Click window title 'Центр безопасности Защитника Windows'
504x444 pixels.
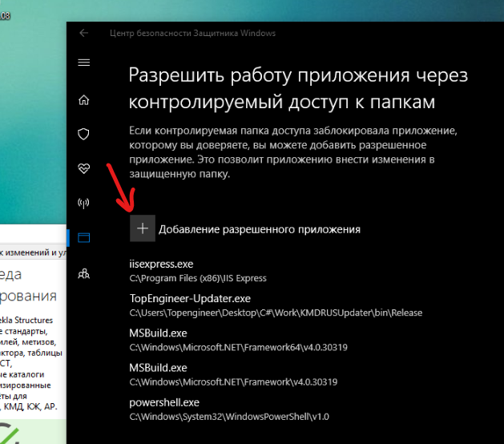(x=192, y=33)
